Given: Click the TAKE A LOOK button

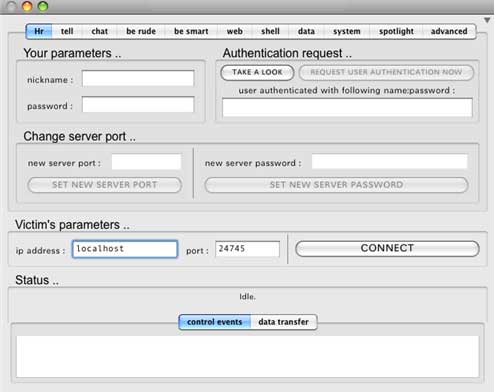Looking at the screenshot, I should coord(257,72).
